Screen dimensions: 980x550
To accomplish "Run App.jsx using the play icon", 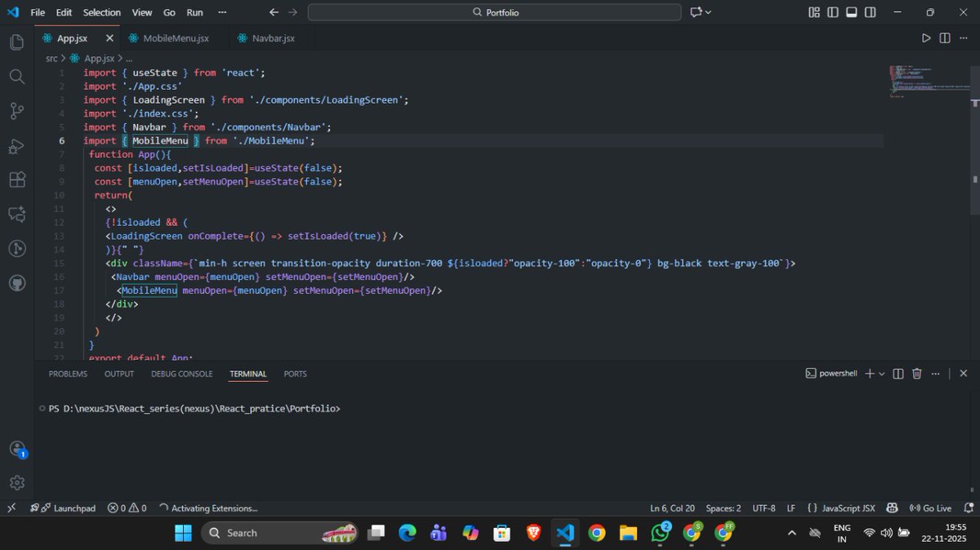I will pyautogui.click(x=926, y=38).
